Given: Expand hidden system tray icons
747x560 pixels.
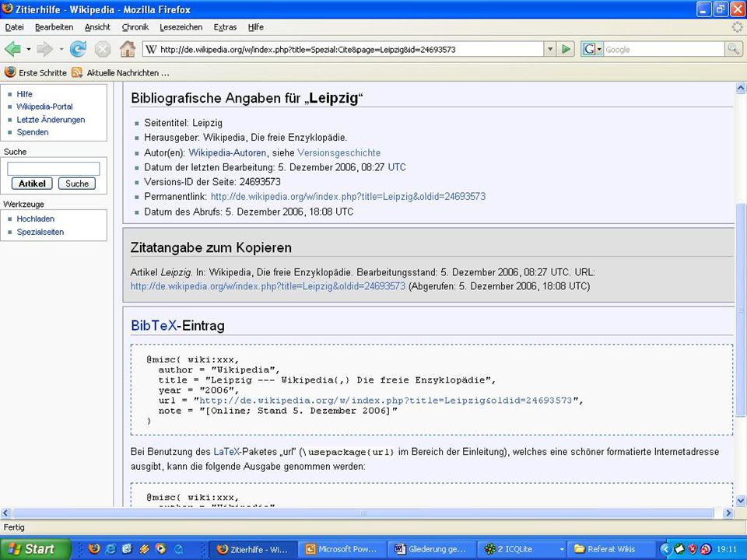Looking at the screenshot, I should (x=665, y=549).
